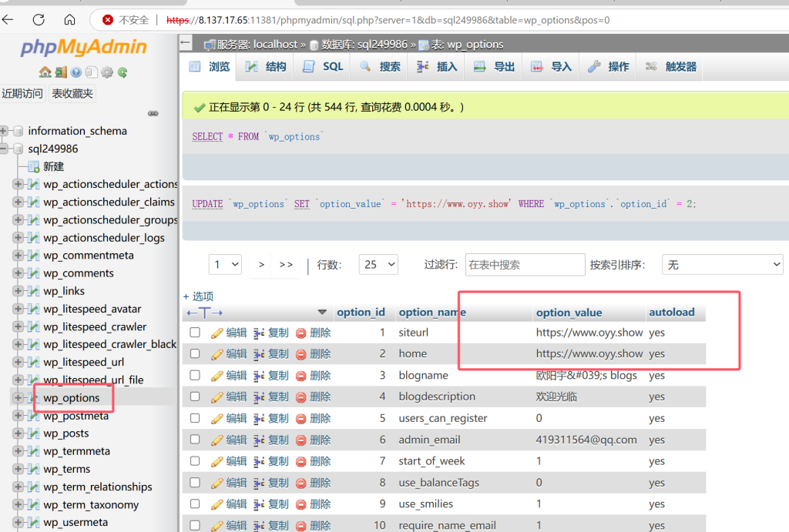The width and height of the screenshot is (789, 532).
Task: Jump to last page with >> button
Action: pos(286,265)
